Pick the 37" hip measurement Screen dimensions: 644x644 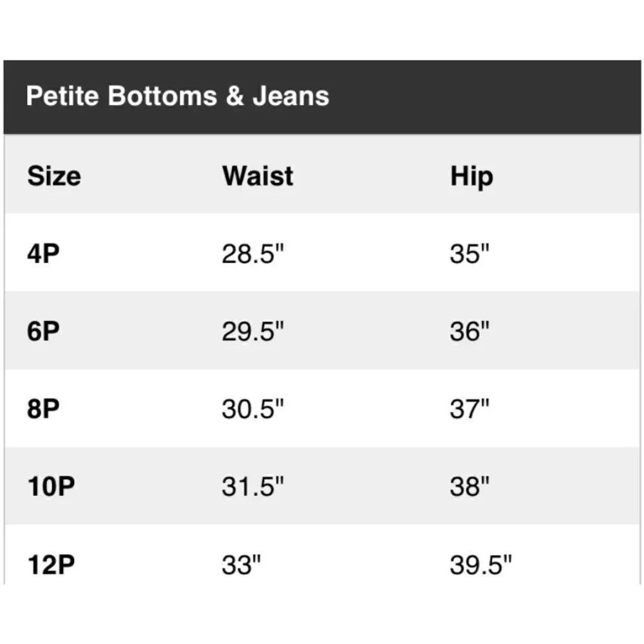[x=470, y=409]
